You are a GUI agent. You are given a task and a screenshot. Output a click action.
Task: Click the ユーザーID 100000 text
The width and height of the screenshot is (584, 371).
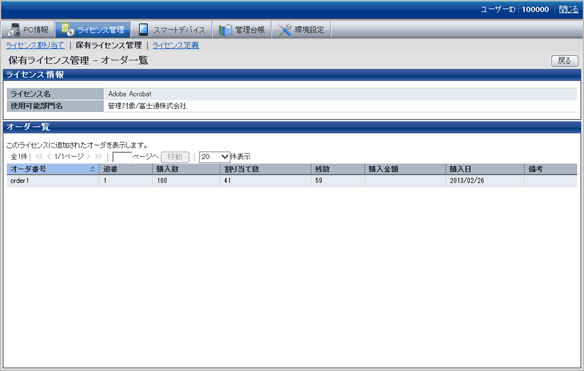point(515,9)
